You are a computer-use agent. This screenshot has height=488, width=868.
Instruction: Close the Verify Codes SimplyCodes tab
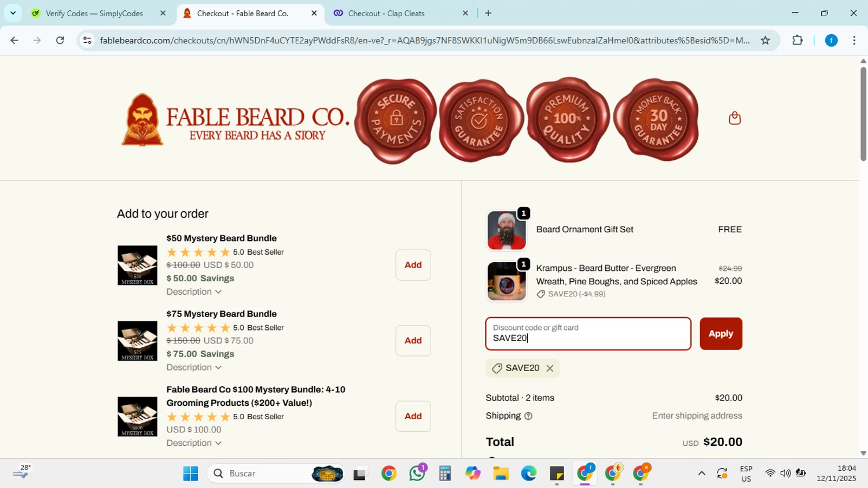pos(163,13)
